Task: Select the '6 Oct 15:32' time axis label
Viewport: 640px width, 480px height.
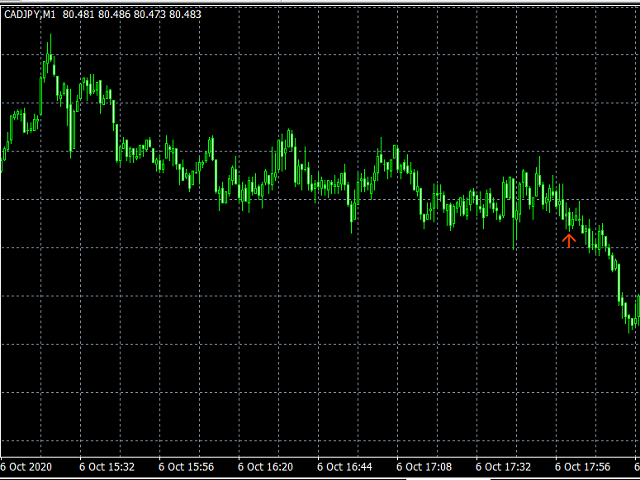Action: pos(107,467)
